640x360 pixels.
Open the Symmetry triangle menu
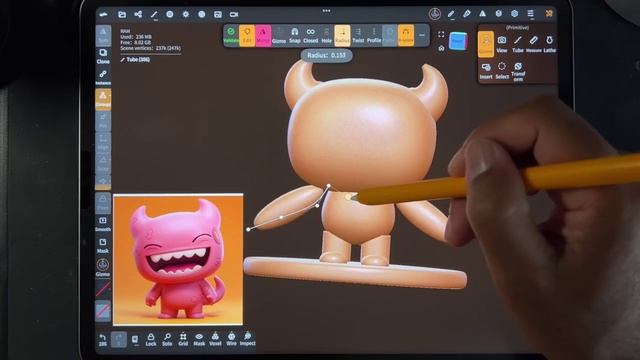482,14
